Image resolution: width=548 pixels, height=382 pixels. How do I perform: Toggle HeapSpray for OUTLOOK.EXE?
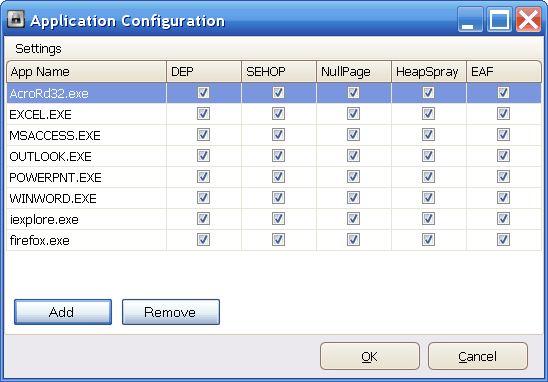click(x=428, y=156)
